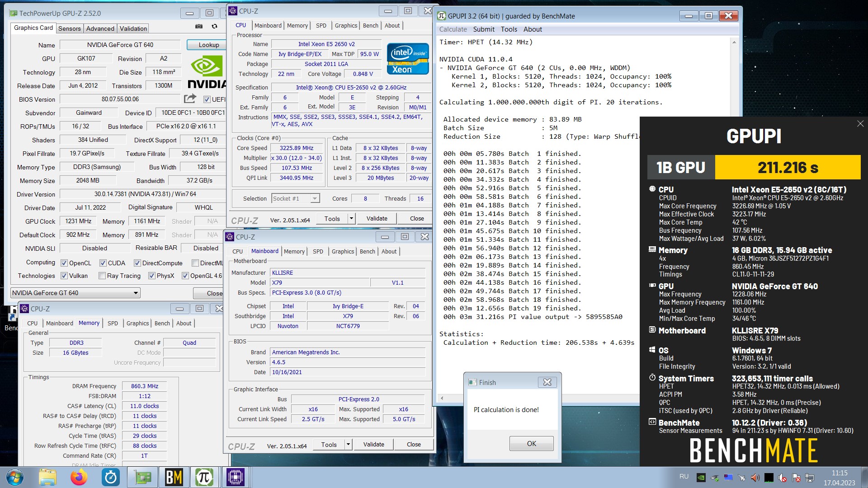Click the BenchMate Memory section icon
This screenshot has height=488, width=868.
(x=652, y=249)
